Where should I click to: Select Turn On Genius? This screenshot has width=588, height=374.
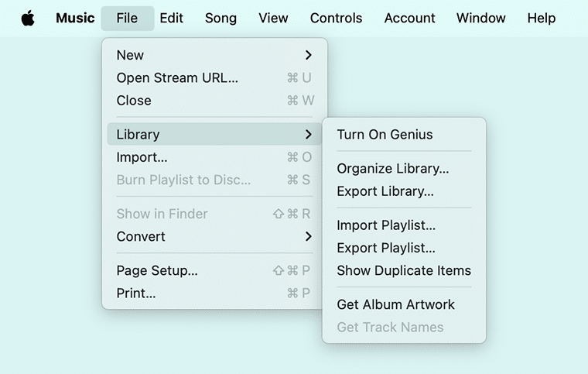coord(404,134)
